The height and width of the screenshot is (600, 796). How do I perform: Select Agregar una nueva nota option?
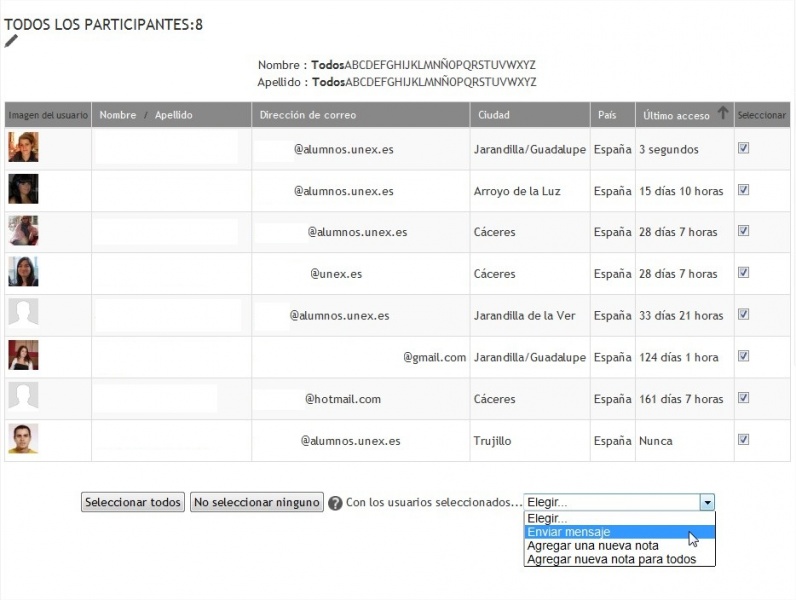pyautogui.click(x=592, y=546)
